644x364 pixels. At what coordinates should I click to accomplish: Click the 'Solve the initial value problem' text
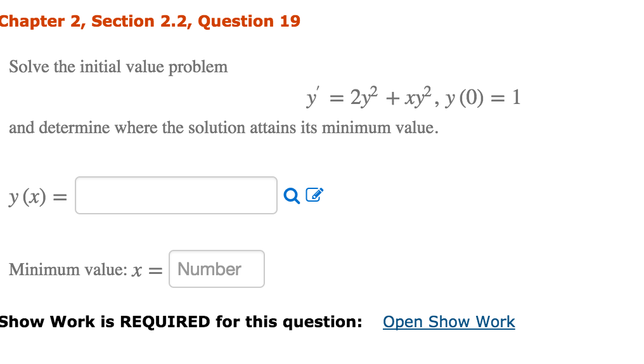tap(119, 67)
